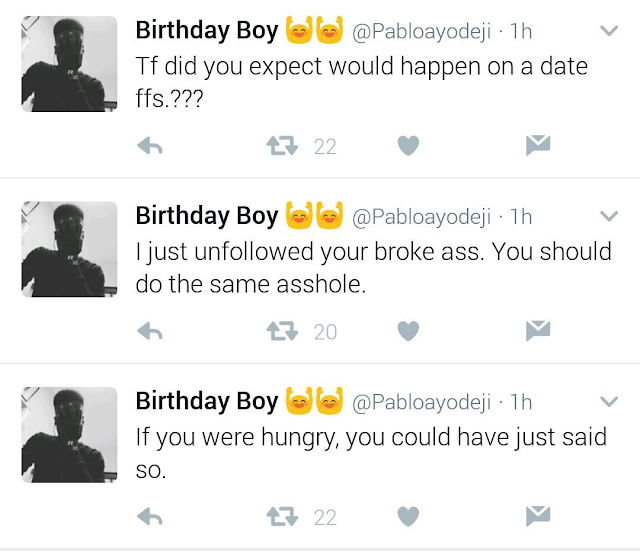The height and width of the screenshot is (551, 640).
Task: Message the 'hungry' tweet using envelope icon
Action: click(x=538, y=515)
